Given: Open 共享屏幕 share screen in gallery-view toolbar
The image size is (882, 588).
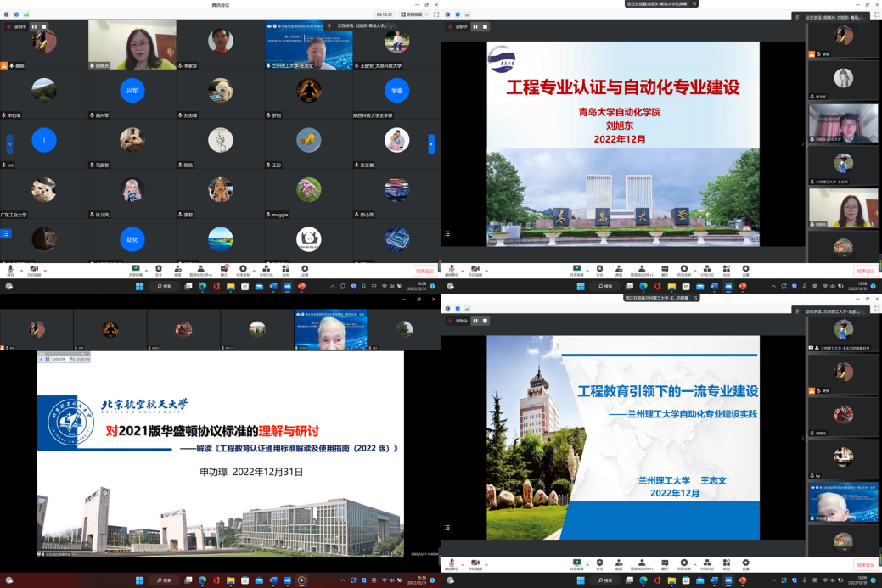Looking at the screenshot, I should pos(135,268).
